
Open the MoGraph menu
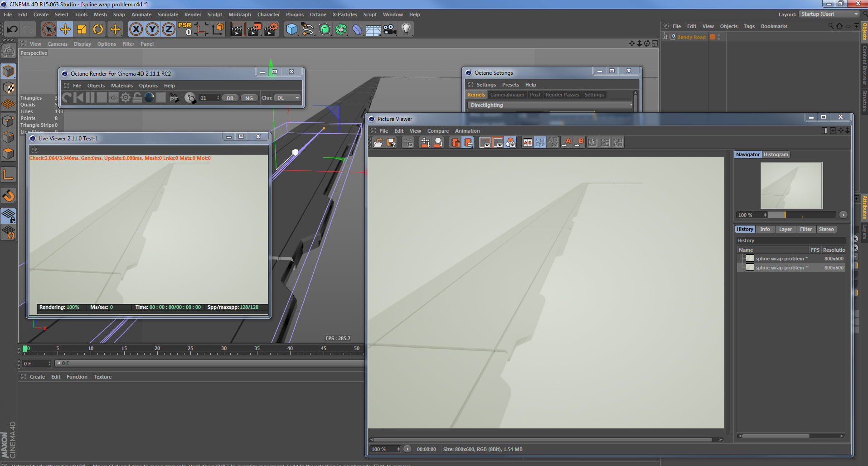[x=239, y=14]
